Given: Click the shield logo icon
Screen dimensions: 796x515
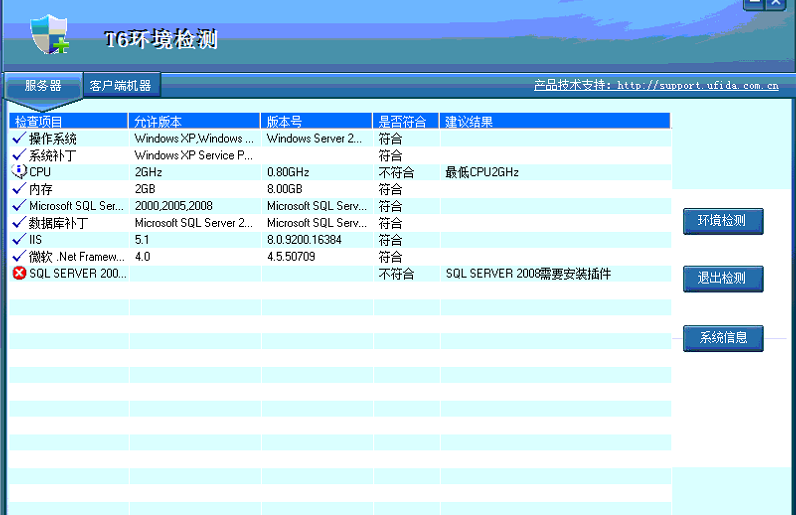Looking at the screenshot, I should point(49,34).
